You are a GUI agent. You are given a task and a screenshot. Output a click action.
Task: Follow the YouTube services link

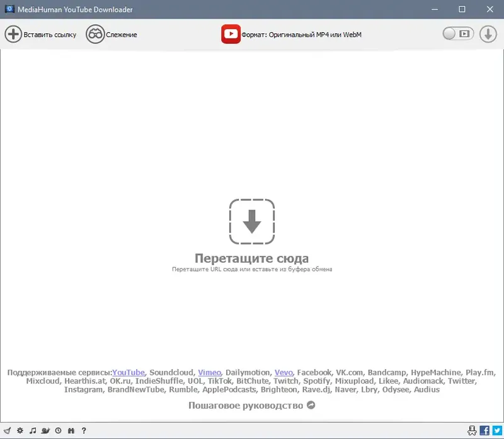129,372
